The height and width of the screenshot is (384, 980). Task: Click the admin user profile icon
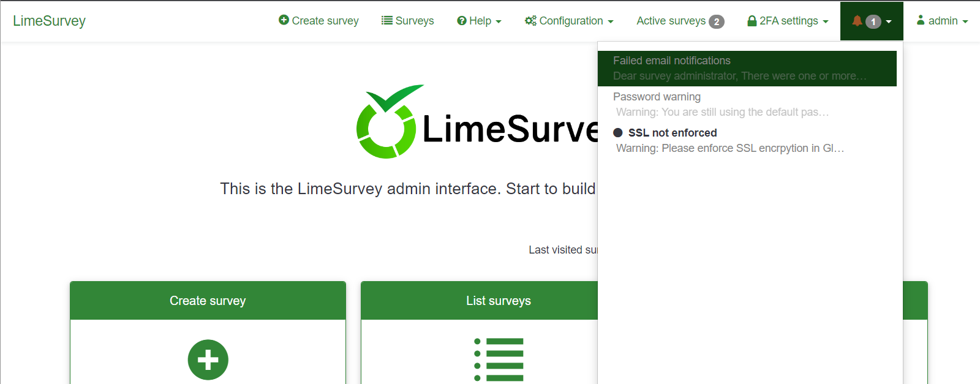pyautogui.click(x=921, y=20)
